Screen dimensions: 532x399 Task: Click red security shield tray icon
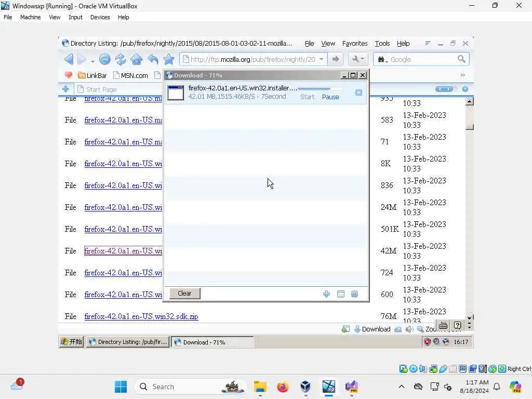coord(427,342)
